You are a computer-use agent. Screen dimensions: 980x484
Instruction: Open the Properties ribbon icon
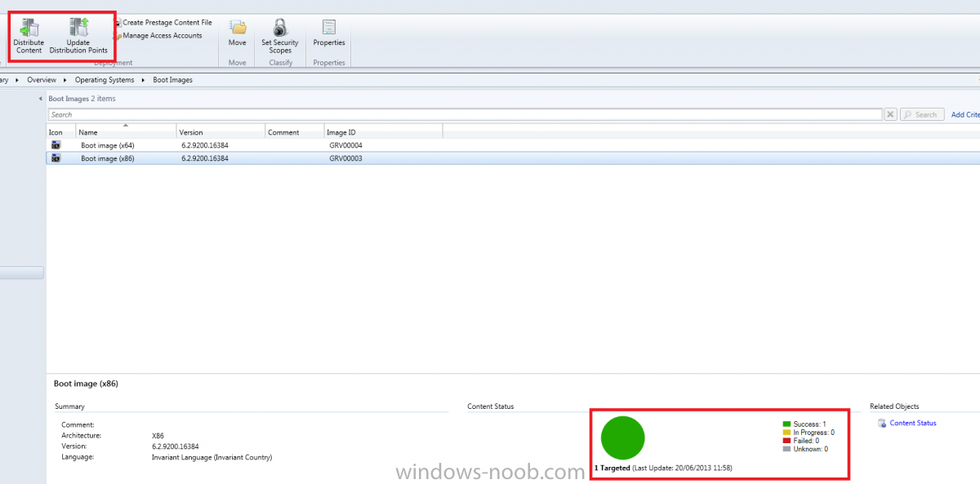pyautogui.click(x=329, y=27)
